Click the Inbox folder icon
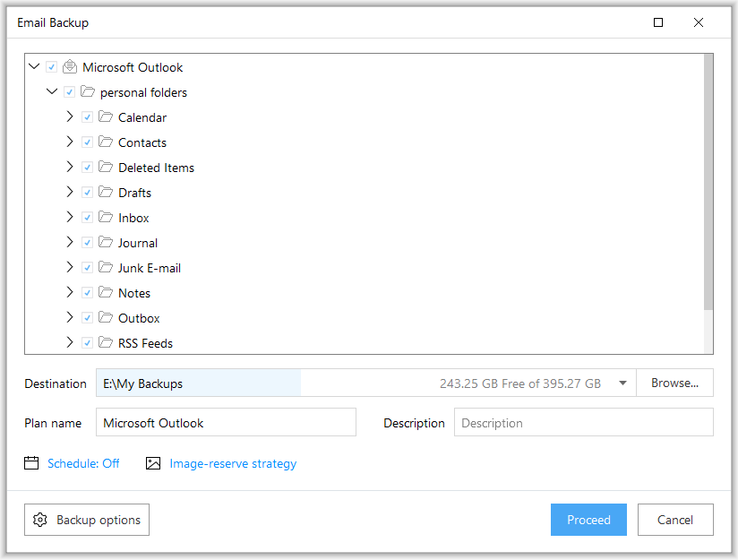 click(x=106, y=217)
